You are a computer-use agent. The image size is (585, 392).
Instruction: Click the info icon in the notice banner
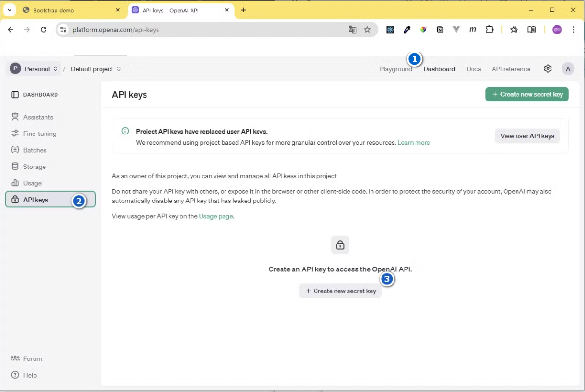point(125,131)
